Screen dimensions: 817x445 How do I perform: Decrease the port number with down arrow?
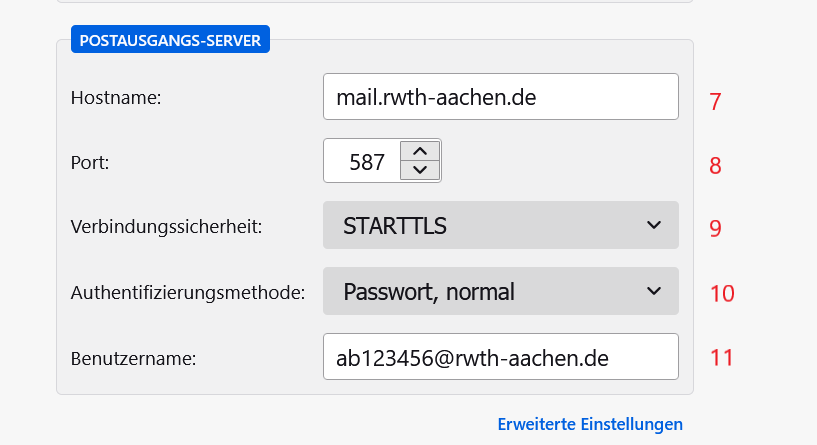click(420, 170)
